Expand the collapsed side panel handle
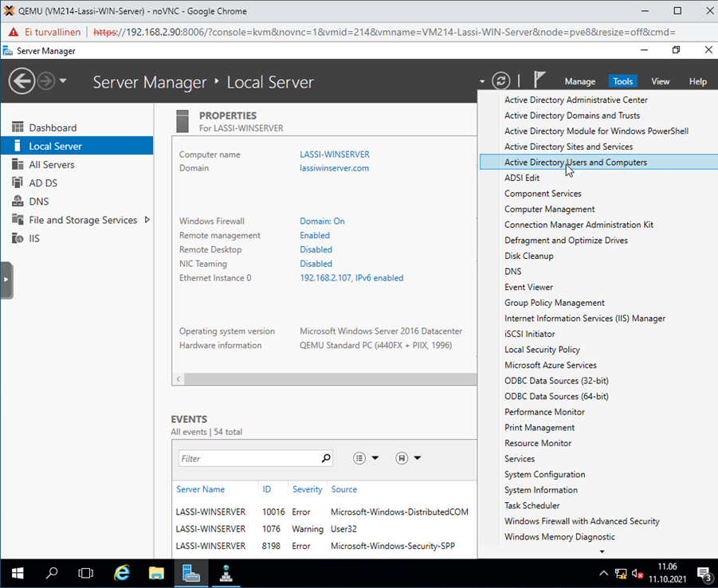The image size is (718, 588). tap(6, 280)
